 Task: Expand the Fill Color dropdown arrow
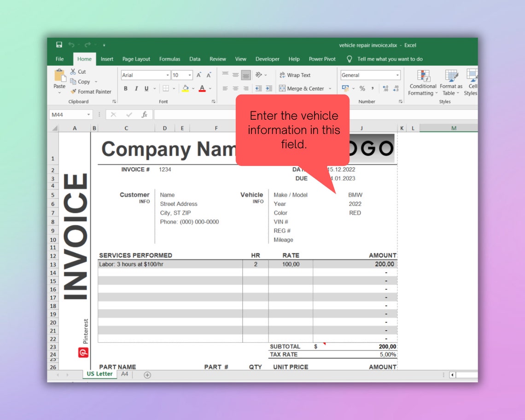193,88
